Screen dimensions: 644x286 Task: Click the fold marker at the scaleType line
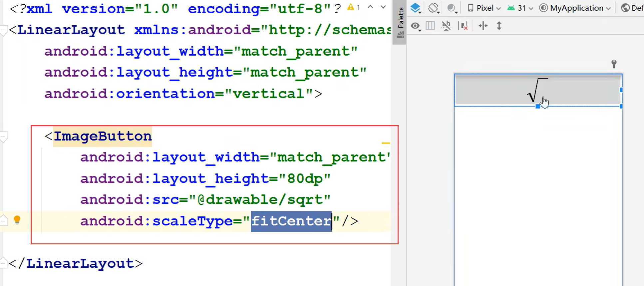pyautogui.click(x=4, y=221)
